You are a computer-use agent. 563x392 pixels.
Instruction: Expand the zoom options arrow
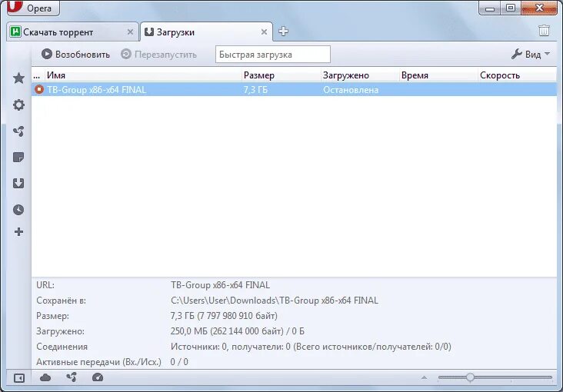click(x=424, y=377)
